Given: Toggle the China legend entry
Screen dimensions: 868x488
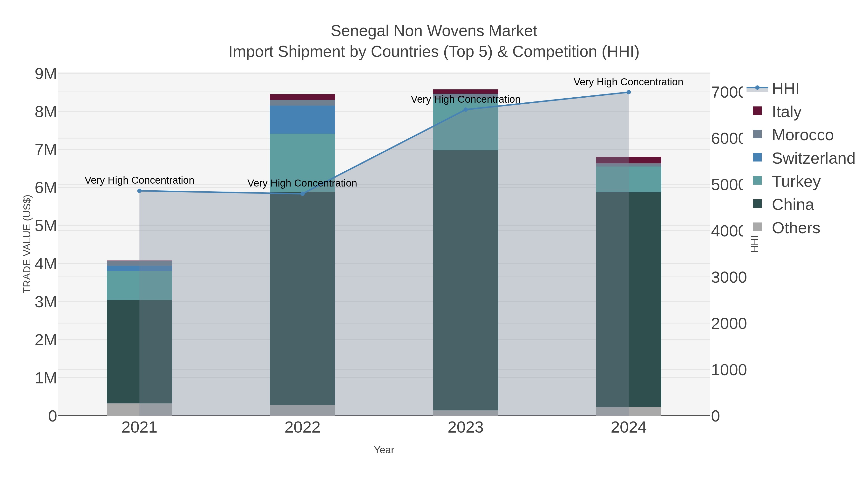Looking at the screenshot, I should tap(783, 204).
